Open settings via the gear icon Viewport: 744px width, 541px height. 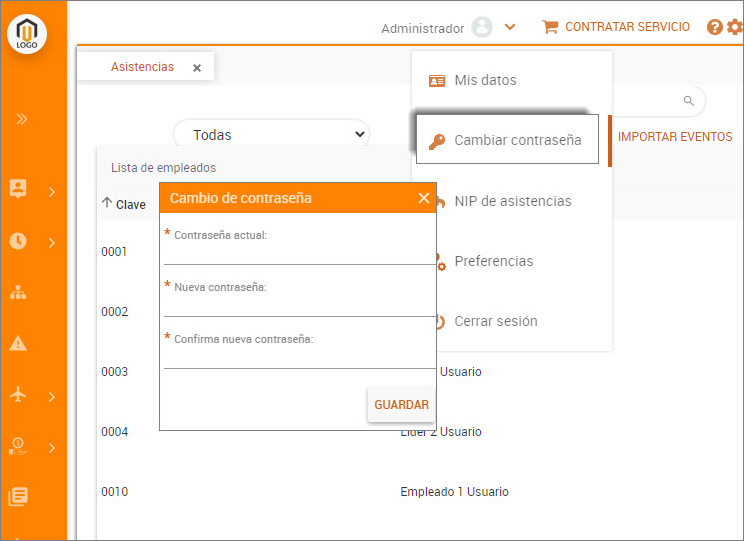[735, 27]
